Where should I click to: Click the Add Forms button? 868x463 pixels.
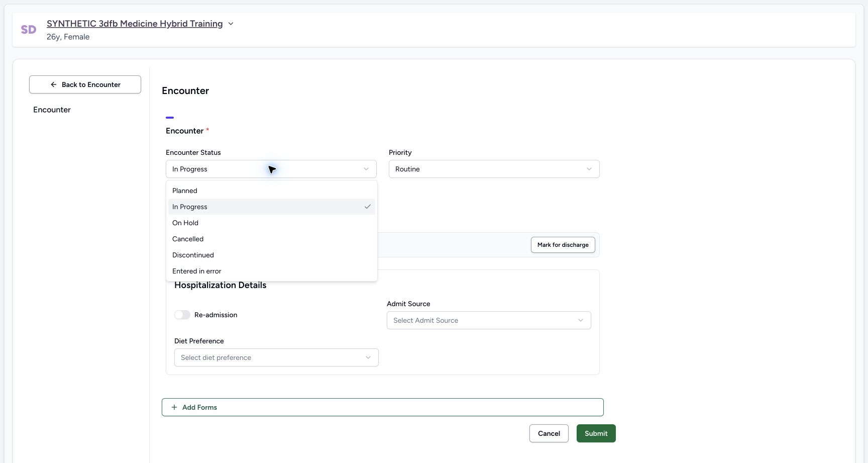[382, 407]
